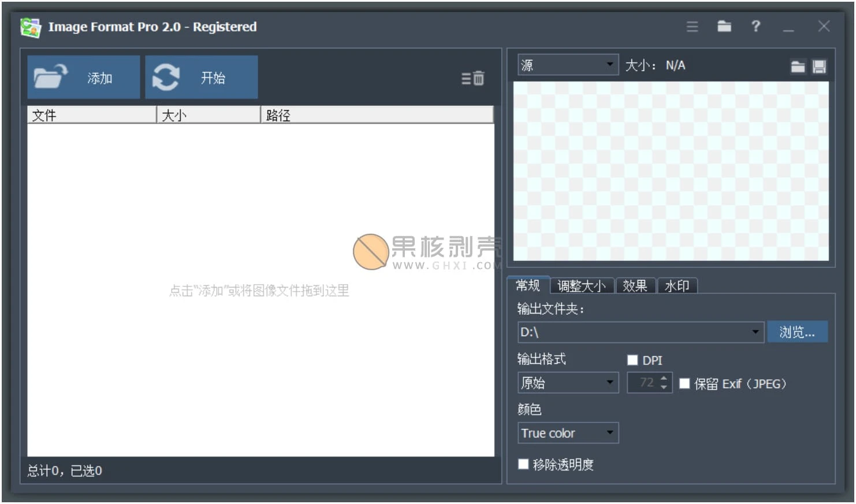856x504 pixels.
Task: Enable the DPI checkbox
Action: (632, 360)
